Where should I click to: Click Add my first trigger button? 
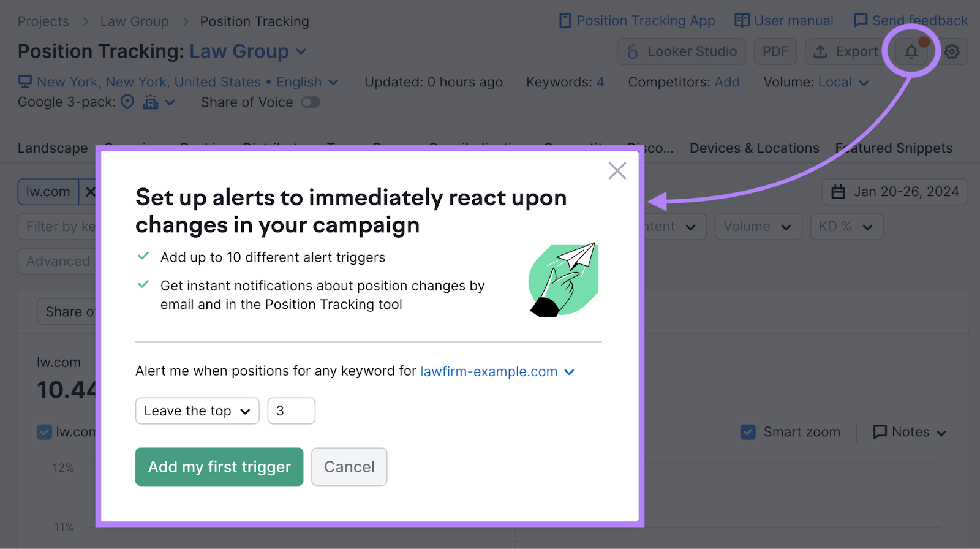point(219,467)
